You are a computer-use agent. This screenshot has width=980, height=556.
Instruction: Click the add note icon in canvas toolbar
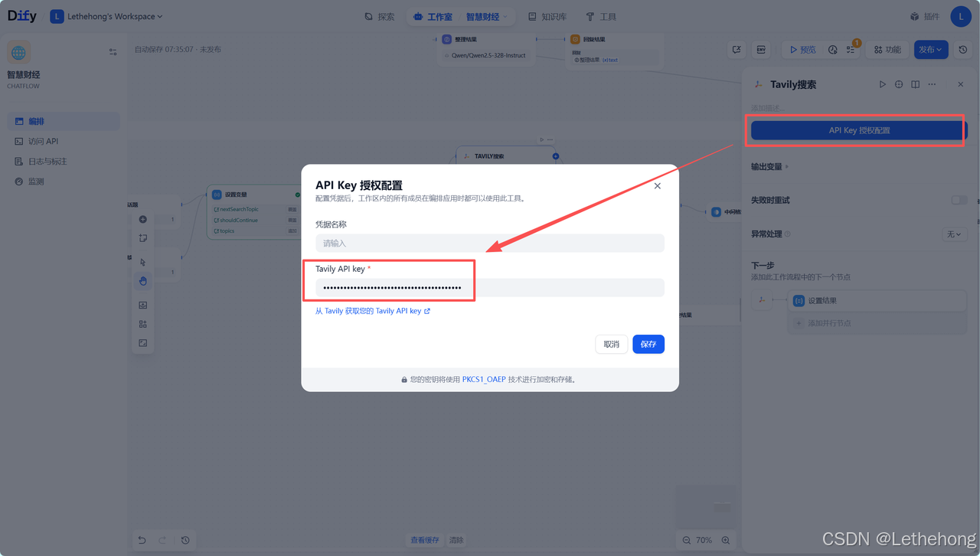pos(143,238)
